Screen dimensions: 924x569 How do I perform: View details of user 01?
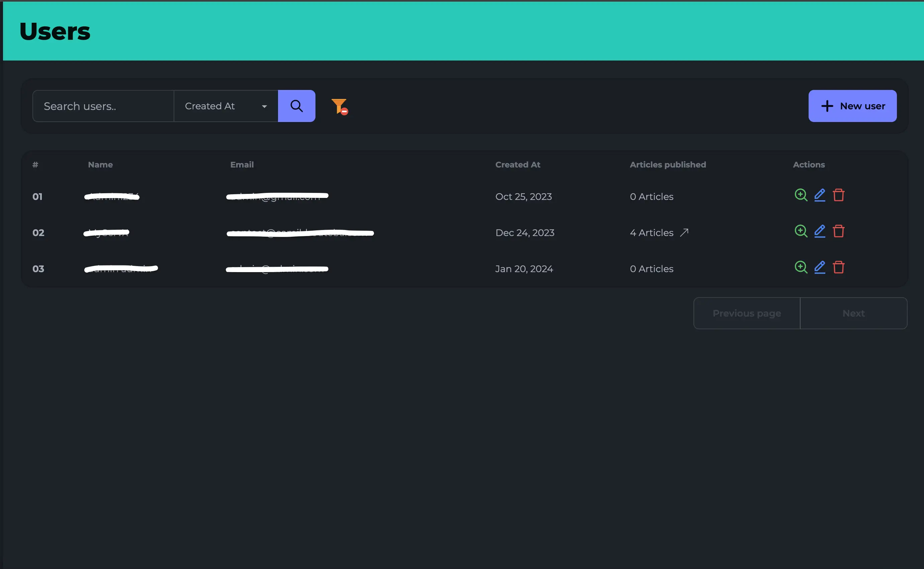[801, 195]
